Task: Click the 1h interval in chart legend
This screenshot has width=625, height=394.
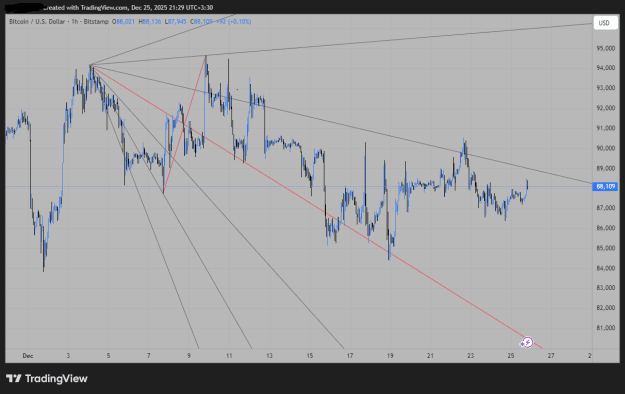Action: 75,22
